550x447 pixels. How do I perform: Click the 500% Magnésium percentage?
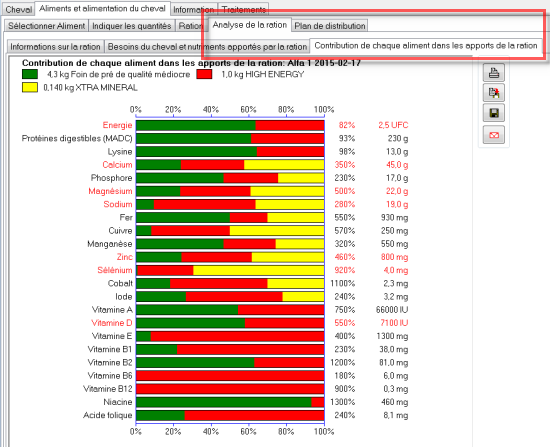click(345, 191)
